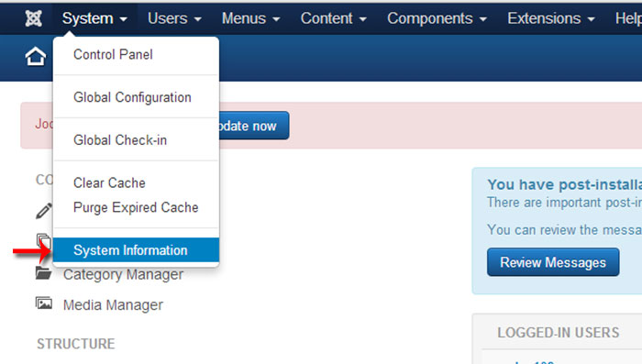
Task: Click the Category Manager folder icon
Action: [43, 272]
